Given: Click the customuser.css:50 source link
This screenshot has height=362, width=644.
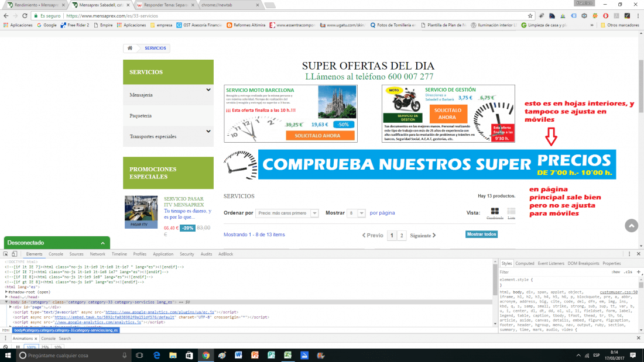Looking at the screenshot, I should coord(619,292).
